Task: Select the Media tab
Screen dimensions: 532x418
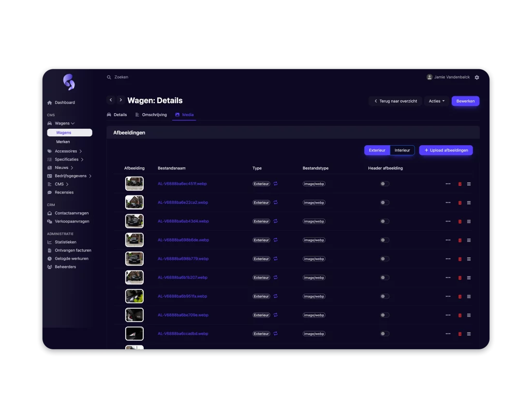Action: pos(184,115)
